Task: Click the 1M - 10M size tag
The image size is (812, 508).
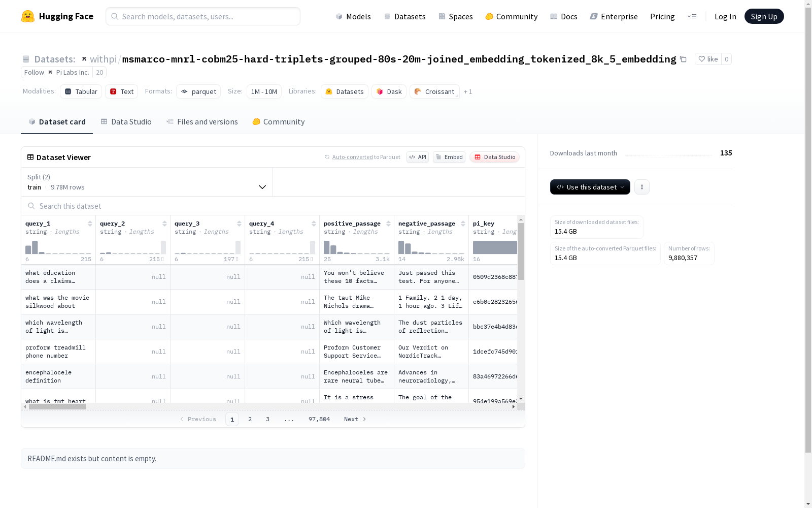Action: (x=264, y=91)
